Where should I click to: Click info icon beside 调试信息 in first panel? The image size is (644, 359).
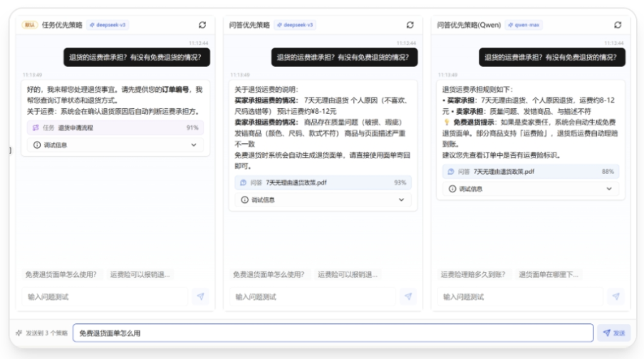37,145
